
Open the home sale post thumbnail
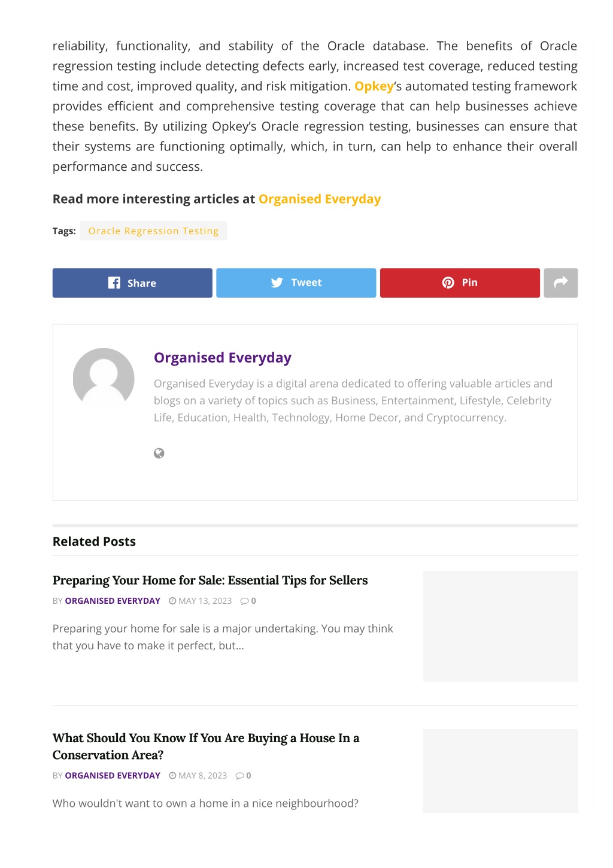click(500, 627)
